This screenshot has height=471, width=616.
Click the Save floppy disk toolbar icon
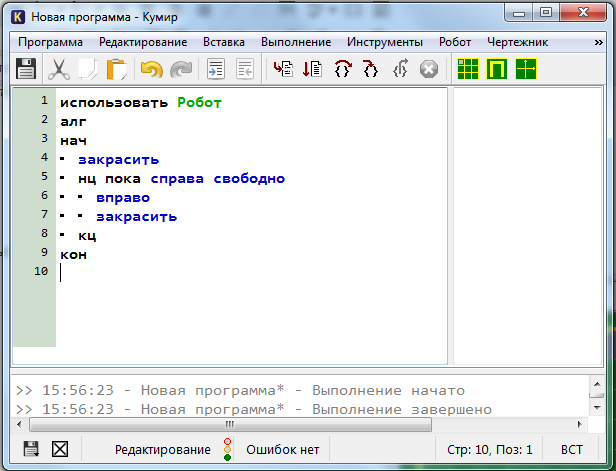click(26, 69)
